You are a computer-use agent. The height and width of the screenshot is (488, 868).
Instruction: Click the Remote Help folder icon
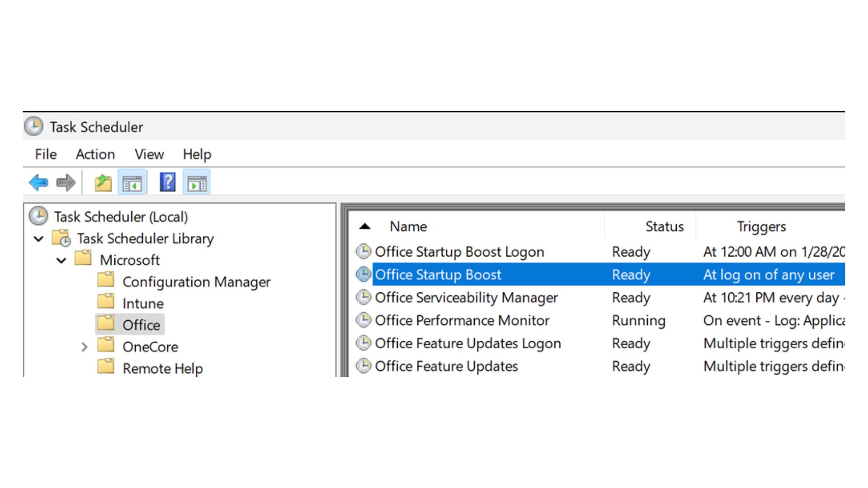pos(106,366)
